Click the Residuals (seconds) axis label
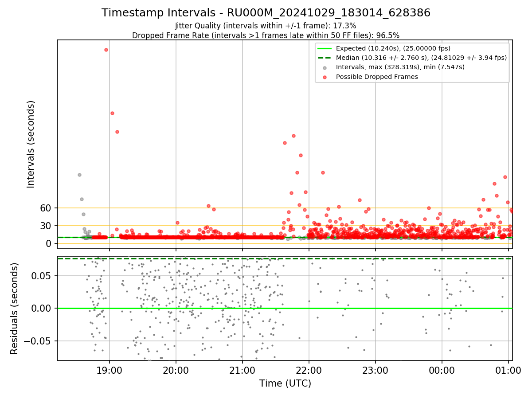The image size is (532, 399). [x=15, y=309]
